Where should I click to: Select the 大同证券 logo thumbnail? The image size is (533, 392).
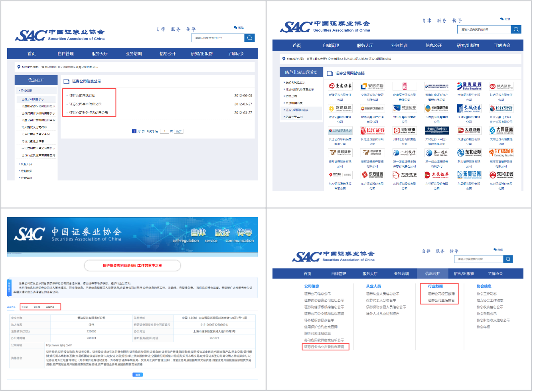[501, 130]
